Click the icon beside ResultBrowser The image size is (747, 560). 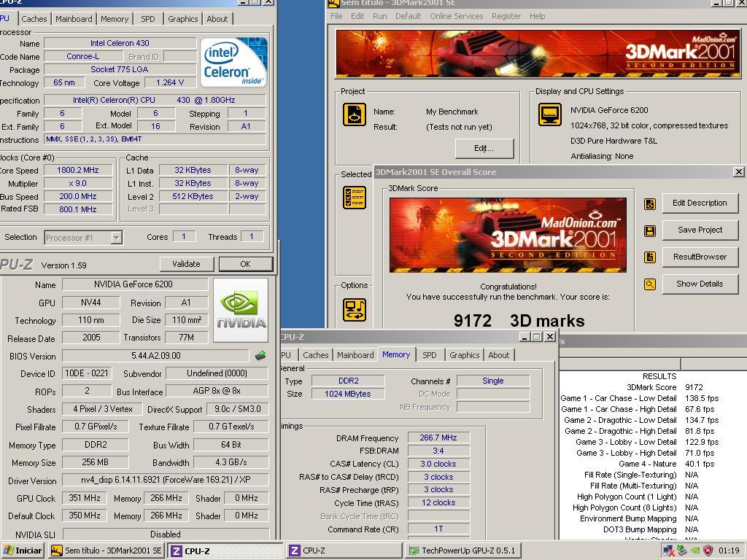pyautogui.click(x=650, y=257)
